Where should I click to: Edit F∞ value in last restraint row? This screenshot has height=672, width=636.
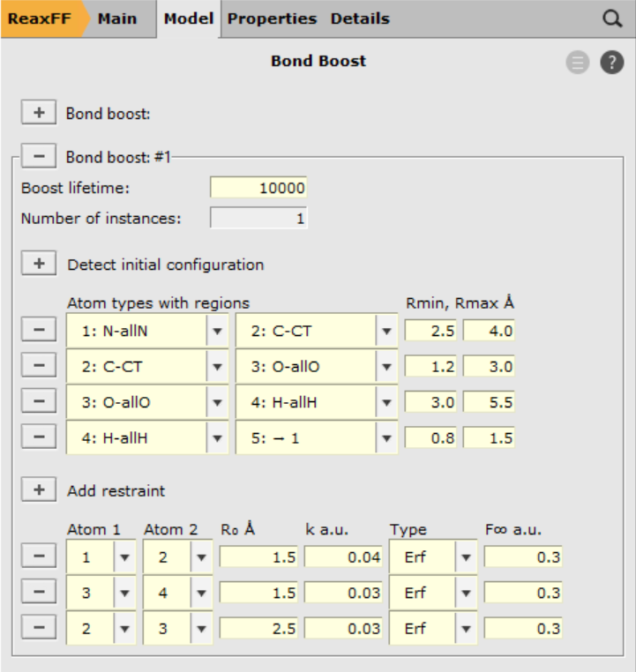tap(523, 628)
